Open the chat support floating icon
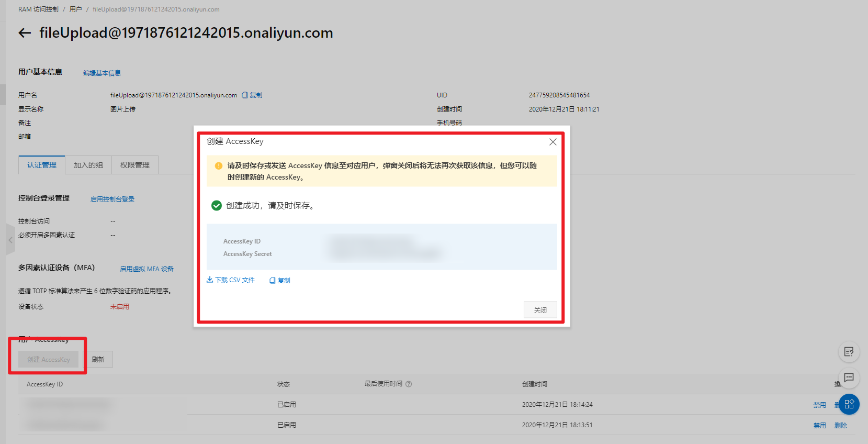The height and width of the screenshot is (444, 868). click(849, 378)
